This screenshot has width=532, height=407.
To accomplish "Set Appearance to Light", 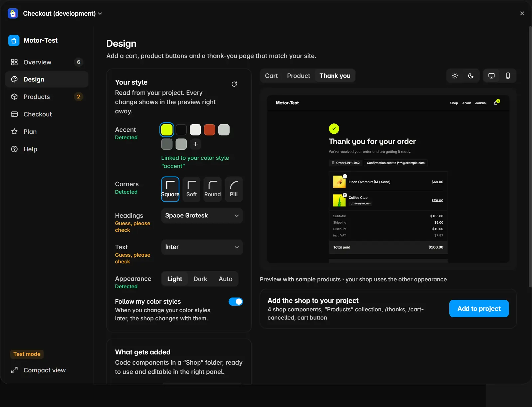I will point(175,279).
